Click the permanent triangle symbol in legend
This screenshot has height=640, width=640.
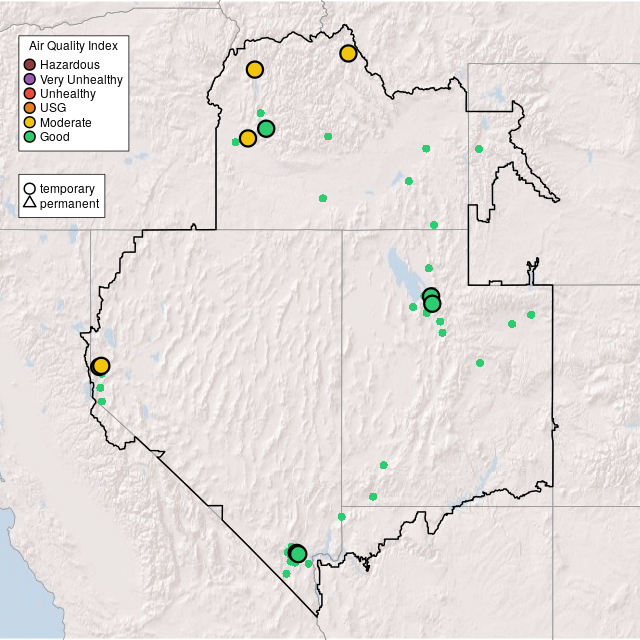point(30,203)
